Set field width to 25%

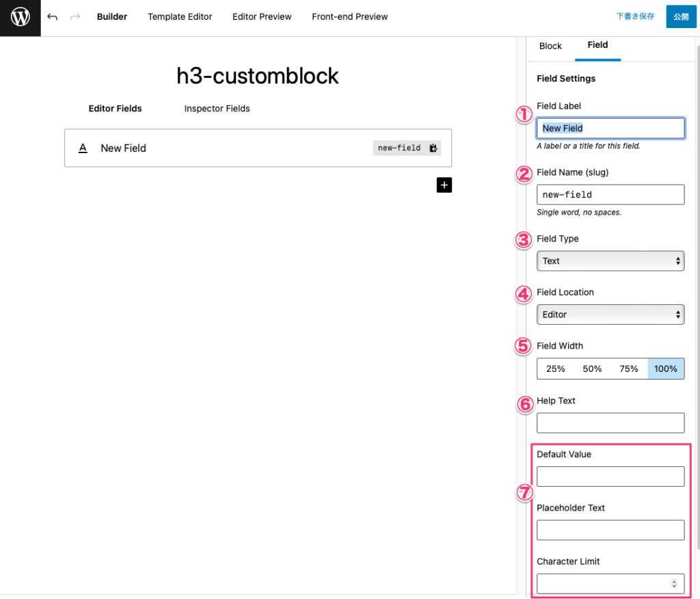(555, 369)
